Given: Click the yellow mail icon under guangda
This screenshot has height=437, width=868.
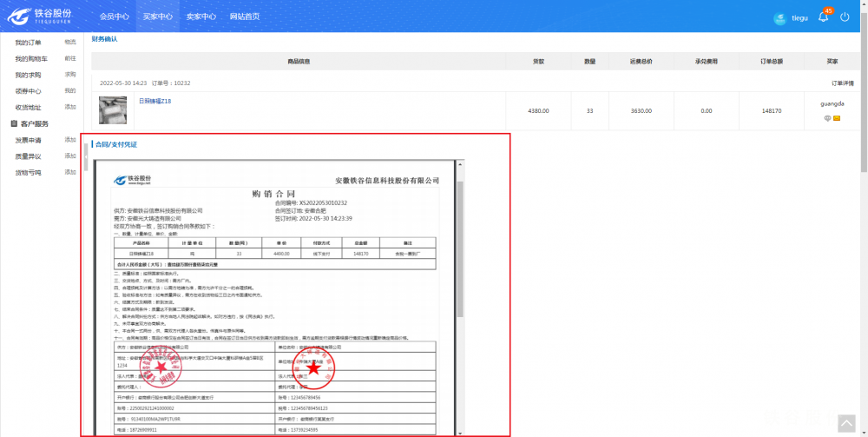Looking at the screenshot, I should pos(837,118).
